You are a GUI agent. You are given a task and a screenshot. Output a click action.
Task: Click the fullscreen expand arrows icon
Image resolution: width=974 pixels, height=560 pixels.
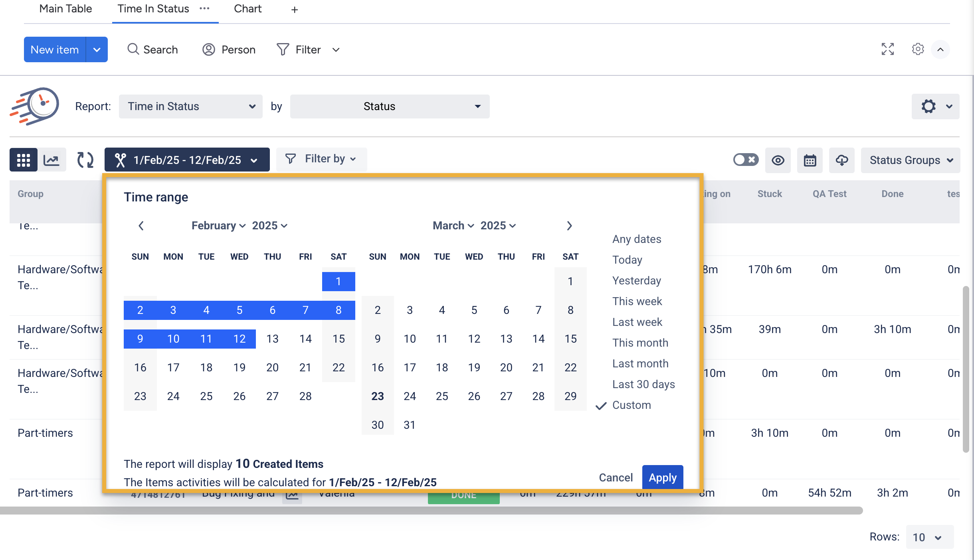click(887, 49)
